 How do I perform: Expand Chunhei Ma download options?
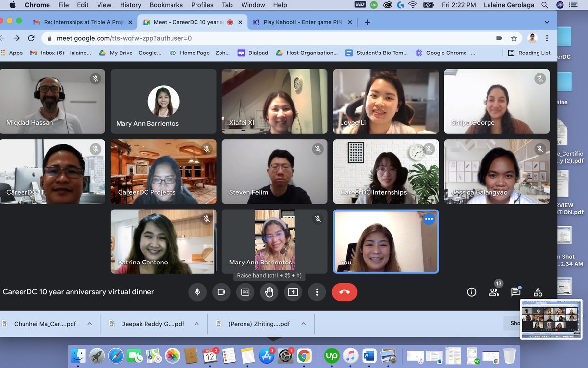point(89,324)
